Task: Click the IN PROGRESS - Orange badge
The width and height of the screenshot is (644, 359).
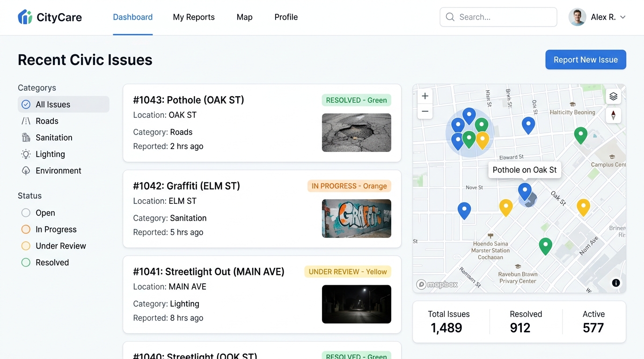Action: tap(349, 186)
